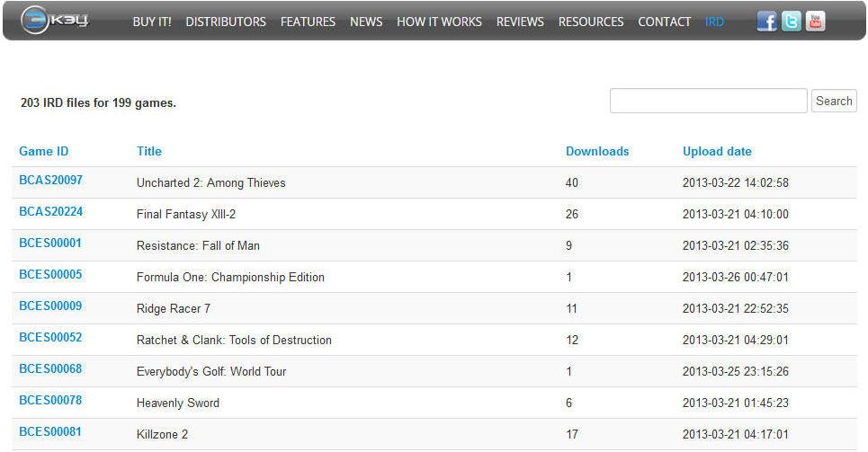Screen dimensions: 868x452
Task: Sort the table by Title
Action: [x=149, y=151]
